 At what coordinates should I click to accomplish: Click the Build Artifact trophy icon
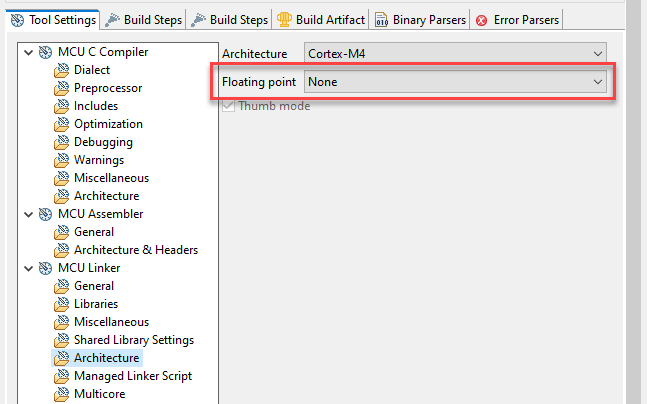point(285,19)
